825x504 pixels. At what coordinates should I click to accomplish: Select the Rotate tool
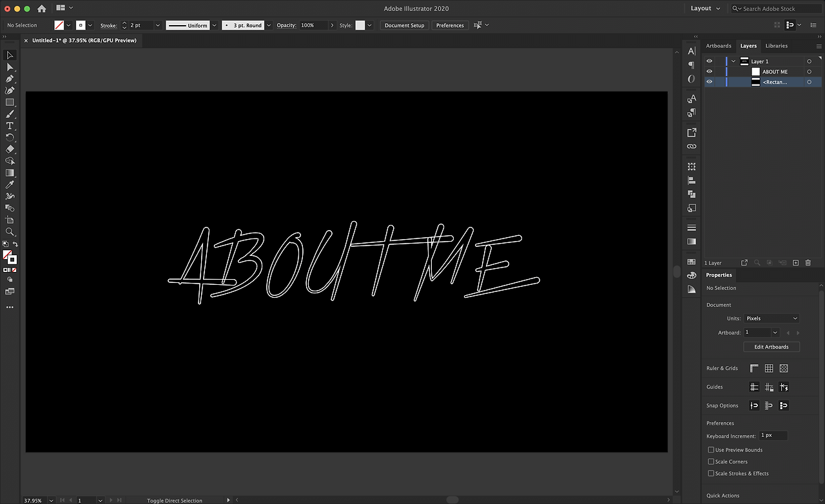coord(10,137)
